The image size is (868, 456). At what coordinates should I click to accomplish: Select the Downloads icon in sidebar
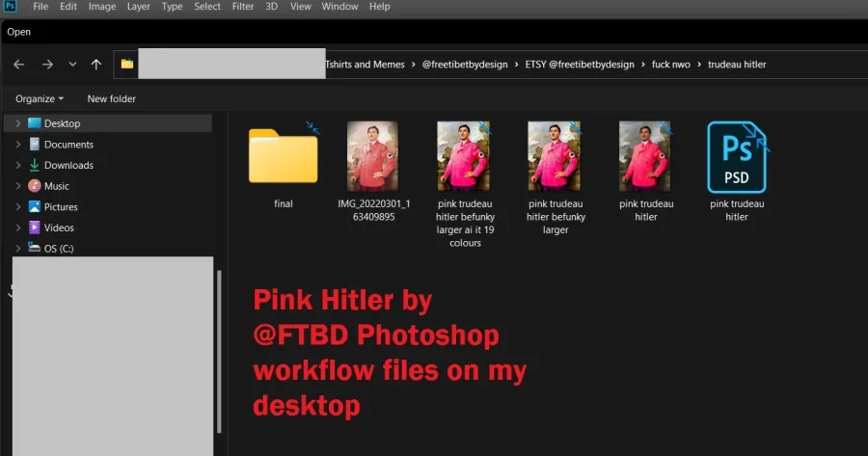(x=35, y=165)
